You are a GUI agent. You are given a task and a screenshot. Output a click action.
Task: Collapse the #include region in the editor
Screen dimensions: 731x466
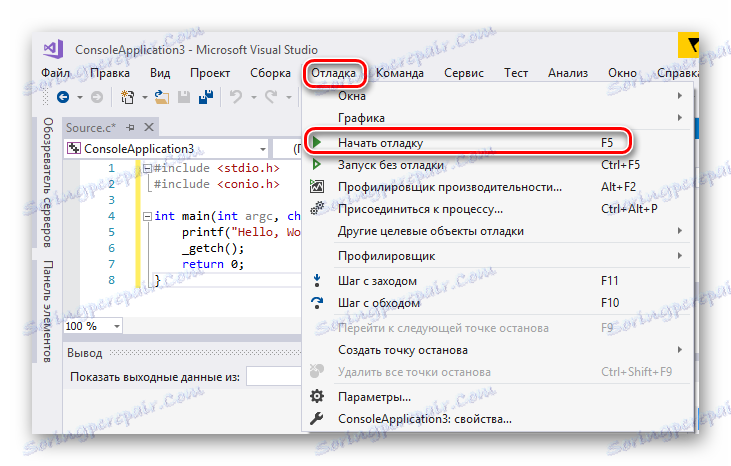[x=147, y=168]
